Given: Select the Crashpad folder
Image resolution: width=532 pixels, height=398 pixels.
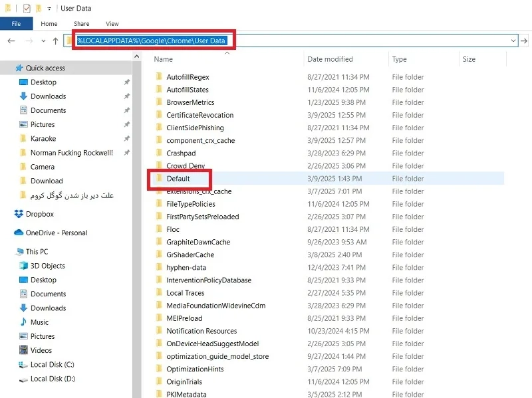Looking at the screenshot, I should point(181,153).
